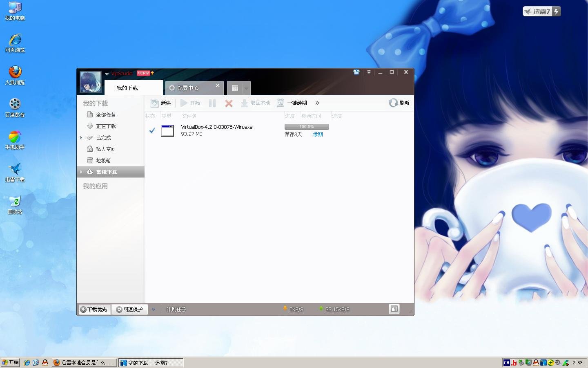Click the 刷新 refresh icon
Screen dimensions: 588x368
click(x=393, y=103)
